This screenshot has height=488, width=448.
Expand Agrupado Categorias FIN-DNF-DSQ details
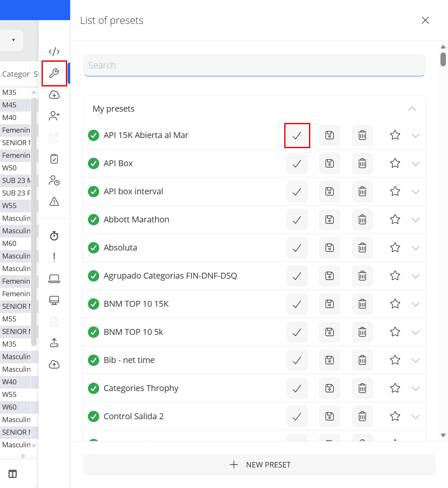tap(416, 276)
